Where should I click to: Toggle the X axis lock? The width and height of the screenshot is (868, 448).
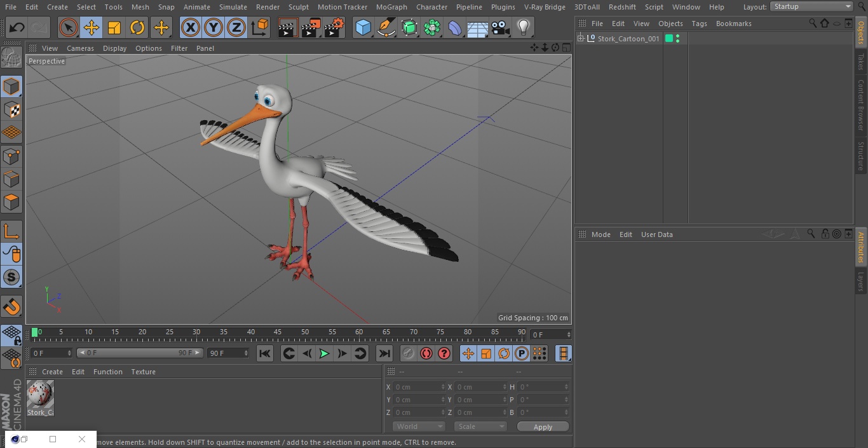pos(190,28)
